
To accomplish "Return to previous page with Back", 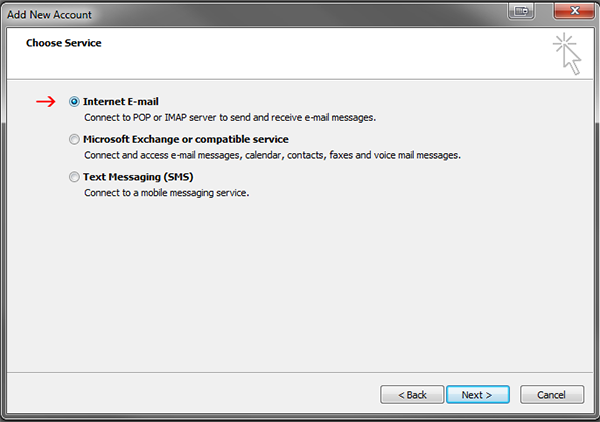I will pyautogui.click(x=412, y=394).
